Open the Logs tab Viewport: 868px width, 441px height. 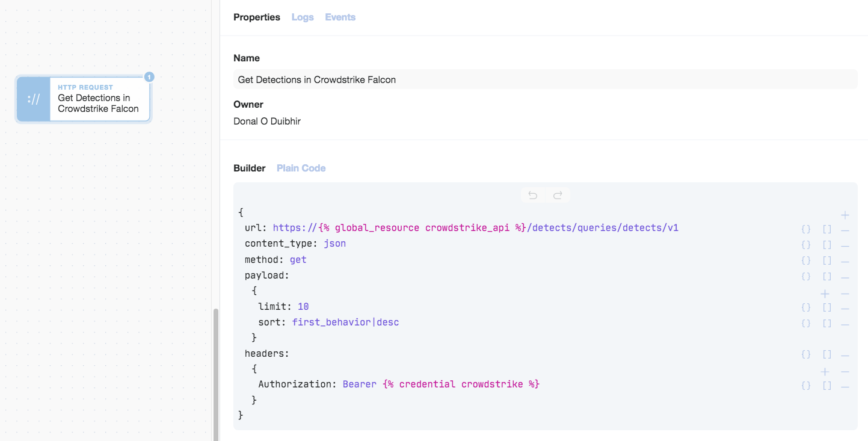[303, 17]
